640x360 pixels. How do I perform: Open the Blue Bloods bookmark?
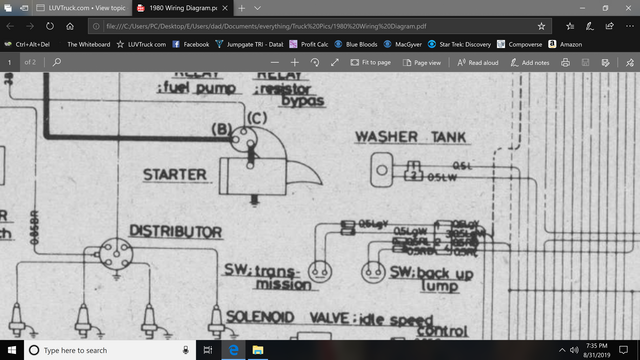point(356,44)
